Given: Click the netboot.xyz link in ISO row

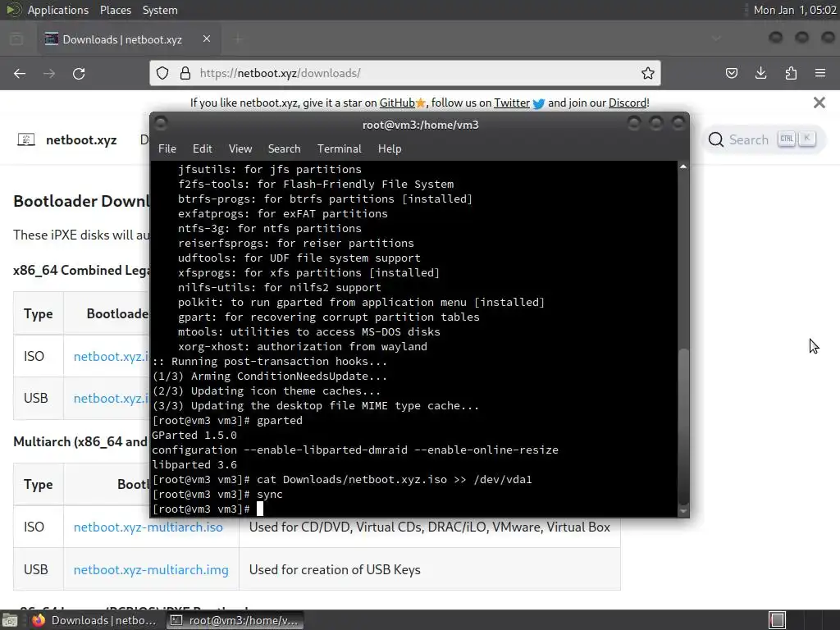Looking at the screenshot, I should [112, 357].
